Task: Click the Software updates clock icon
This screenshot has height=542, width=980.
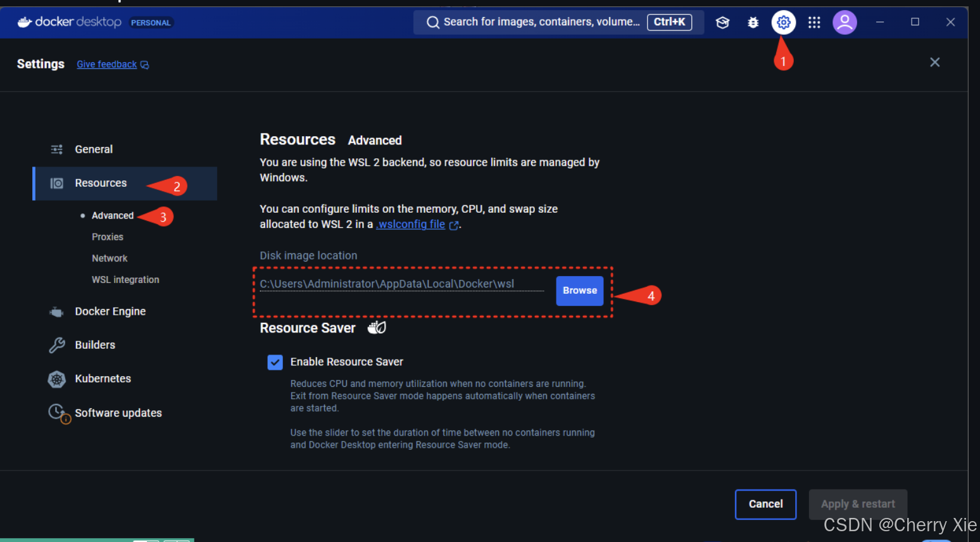Action: [59, 413]
